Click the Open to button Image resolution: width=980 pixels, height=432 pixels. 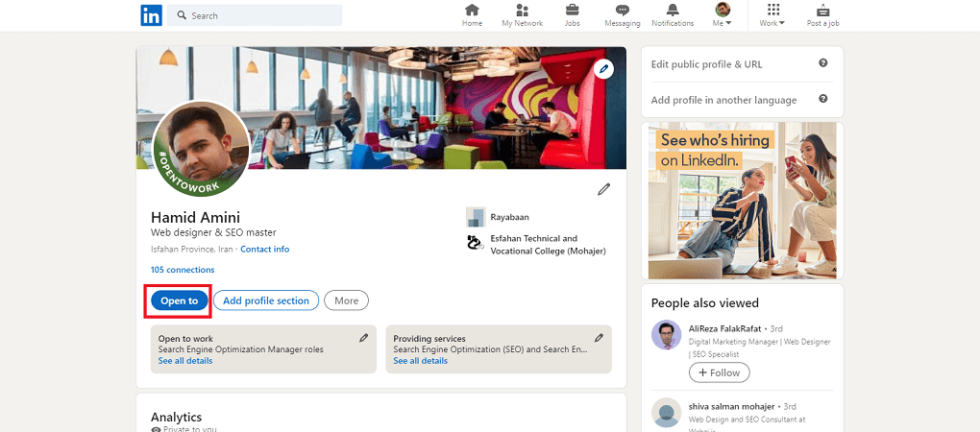pyautogui.click(x=179, y=300)
